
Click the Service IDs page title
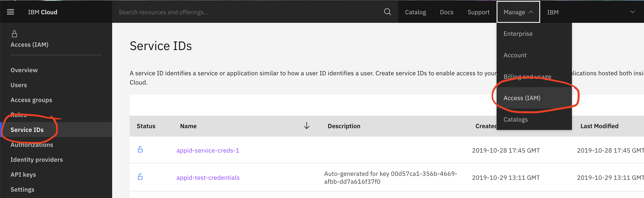coord(161,46)
